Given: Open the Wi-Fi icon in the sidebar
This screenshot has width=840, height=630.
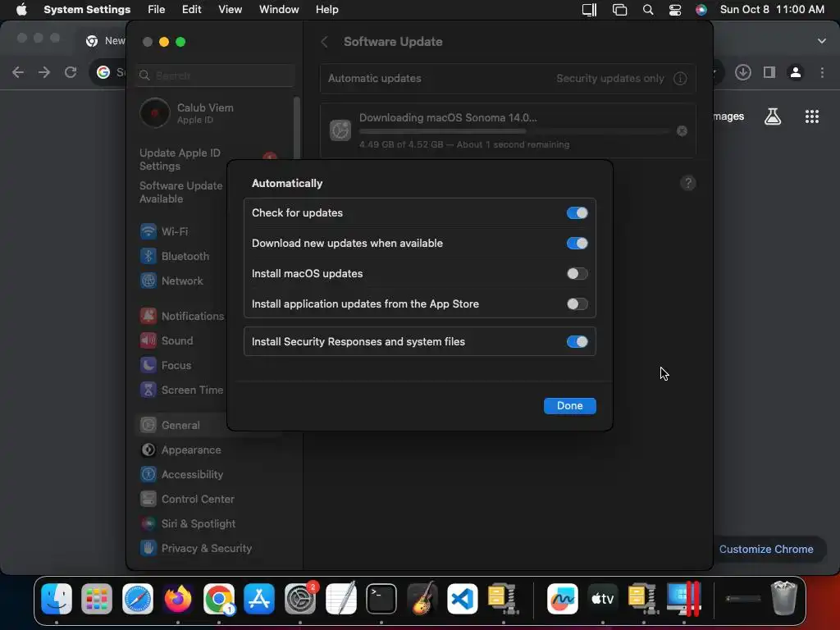Looking at the screenshot, I should point(148,231).
